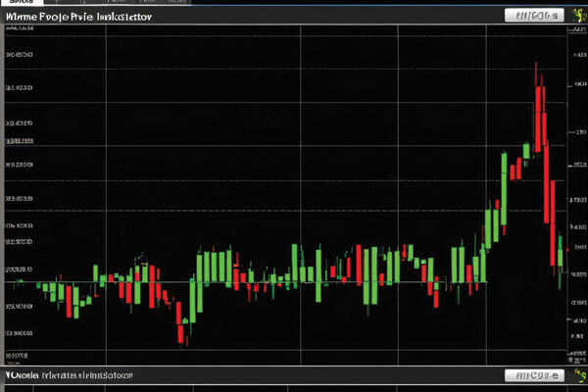The width and height of the screenshot is (588, 392).
Task: Click the last green candle at right edge
Action: (560, 257)
